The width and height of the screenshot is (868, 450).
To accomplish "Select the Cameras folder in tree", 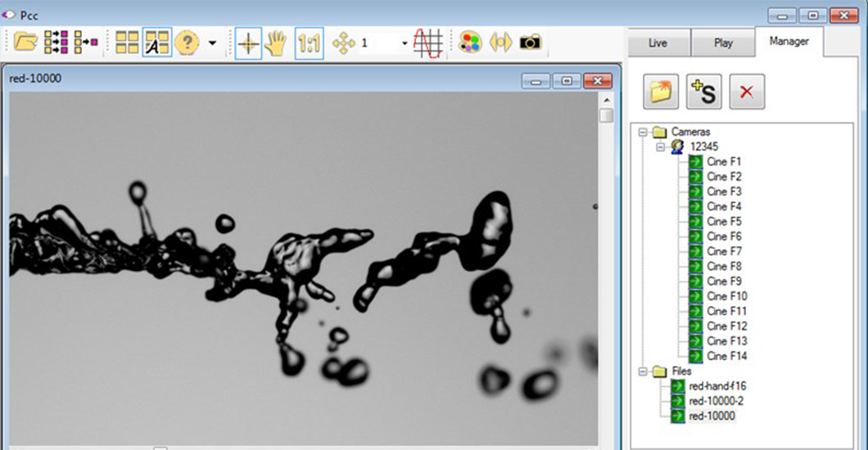I will click(690, 132).
